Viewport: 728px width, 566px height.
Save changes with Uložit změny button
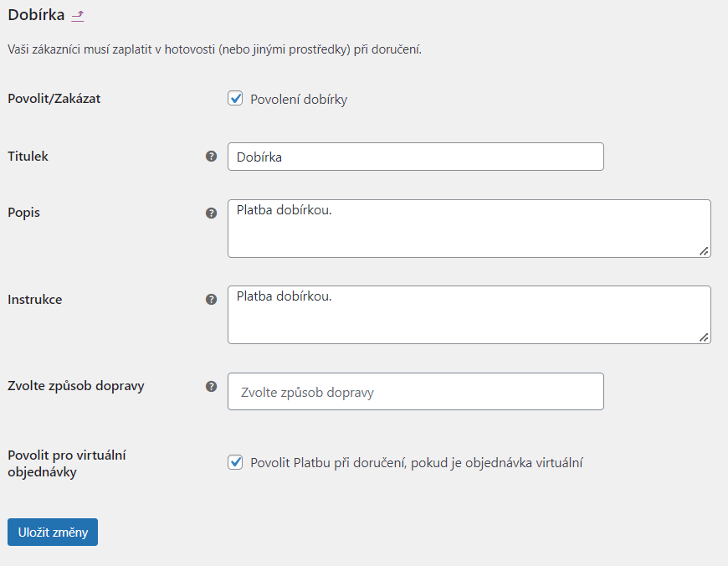pyautogui.click(x=53, y=533)
